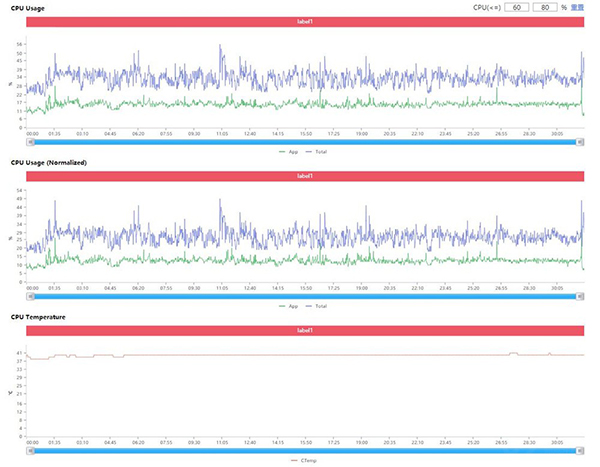
Task: Click left zoom handle under CPU Temperature chart
Action: click(30, 450)
